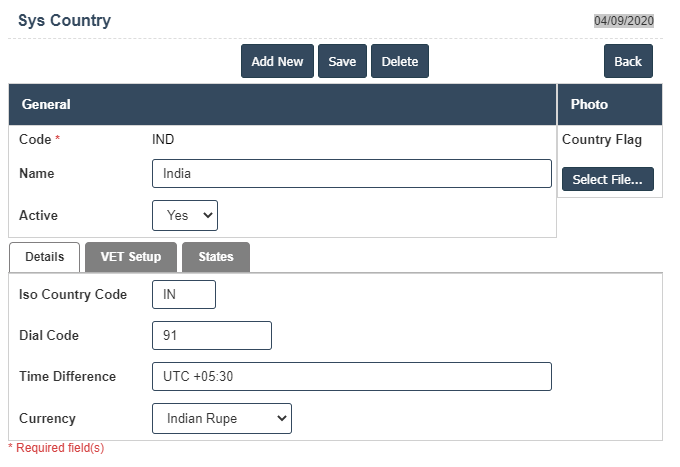Open the States tab
The image size is (680, 467).
(216, 257)
